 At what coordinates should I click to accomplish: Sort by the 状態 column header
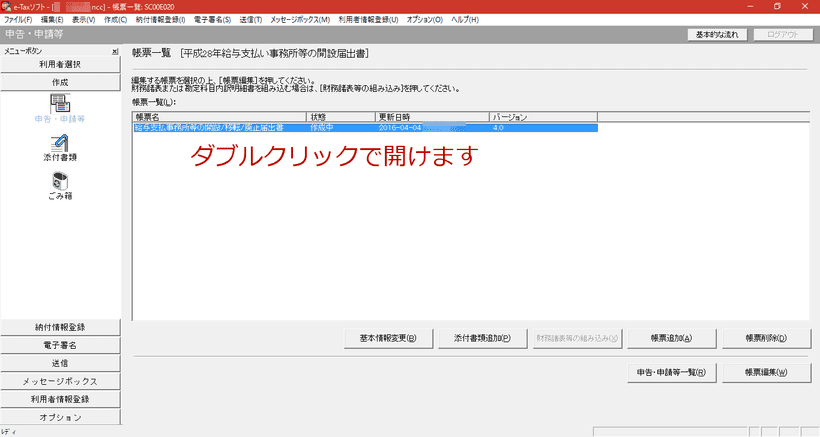click(341, 117)
